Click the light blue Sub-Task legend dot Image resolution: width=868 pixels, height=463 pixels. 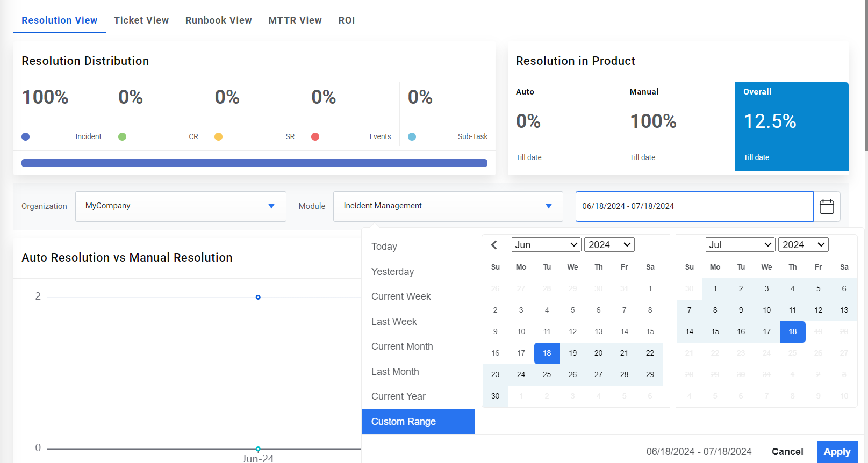click(412, 136)
